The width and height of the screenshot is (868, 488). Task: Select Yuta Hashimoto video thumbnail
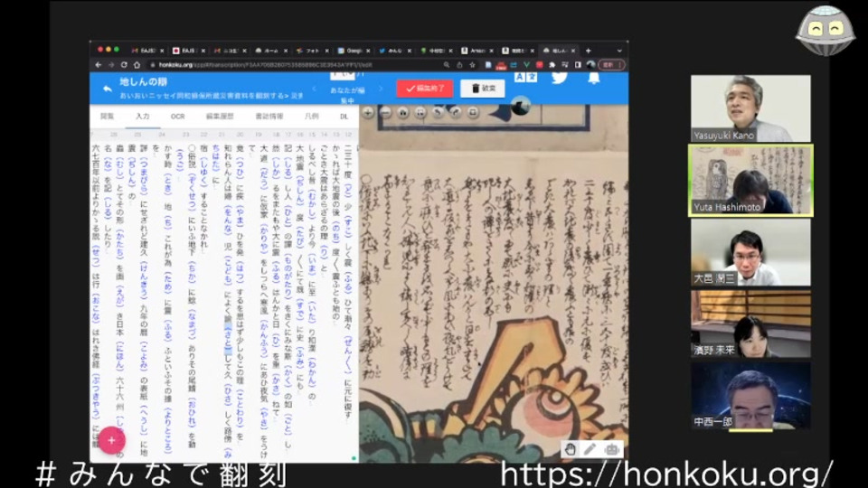tap(750, 181)
